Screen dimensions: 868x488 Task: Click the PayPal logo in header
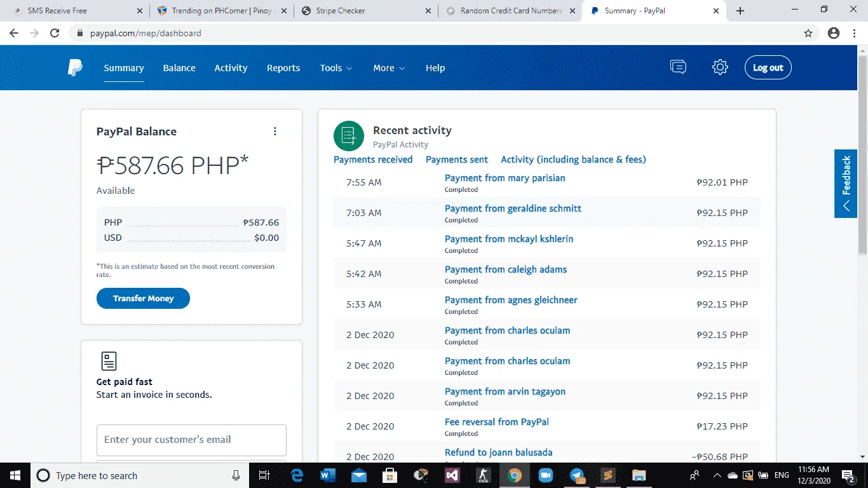pyautogui.click(x=75, y=67)
